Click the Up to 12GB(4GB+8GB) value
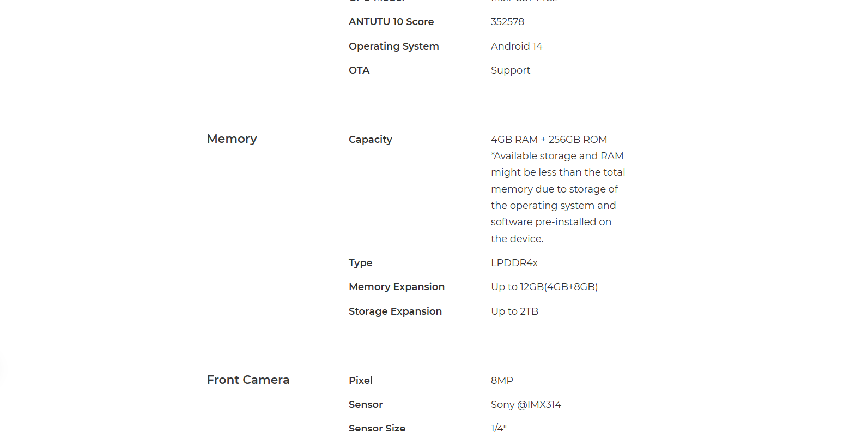Image resolution: width=868 pixels, height=432 pixels. tap(544, 287)
